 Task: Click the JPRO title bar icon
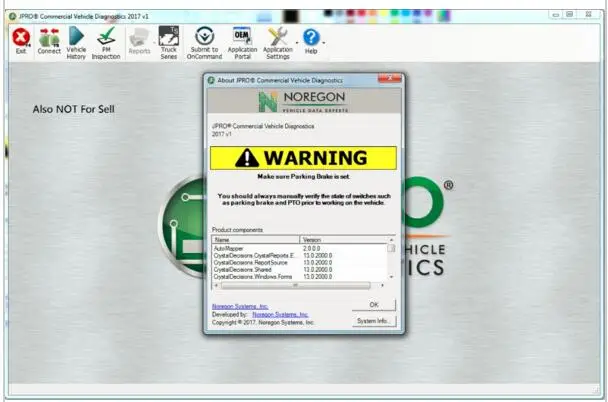point(12,16)
